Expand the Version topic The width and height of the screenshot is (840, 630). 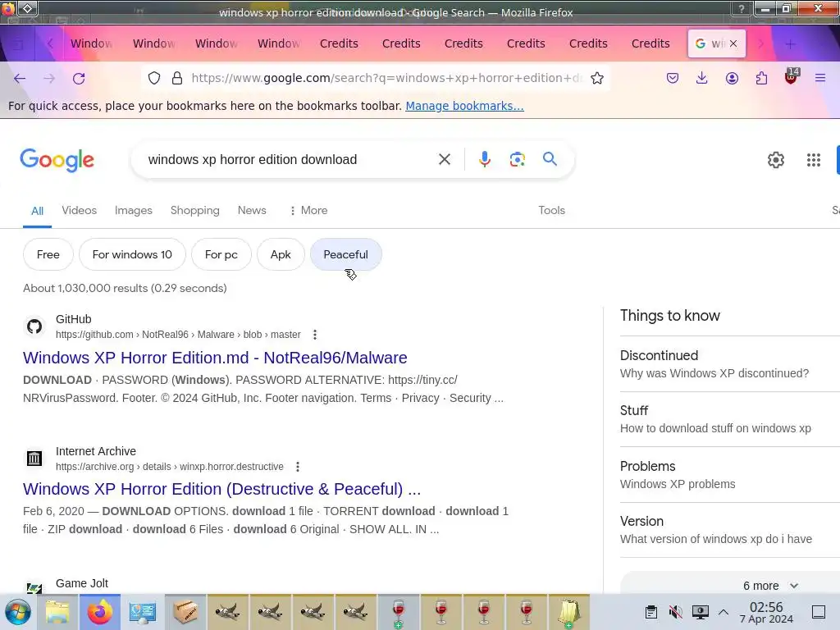pos(729,530)
